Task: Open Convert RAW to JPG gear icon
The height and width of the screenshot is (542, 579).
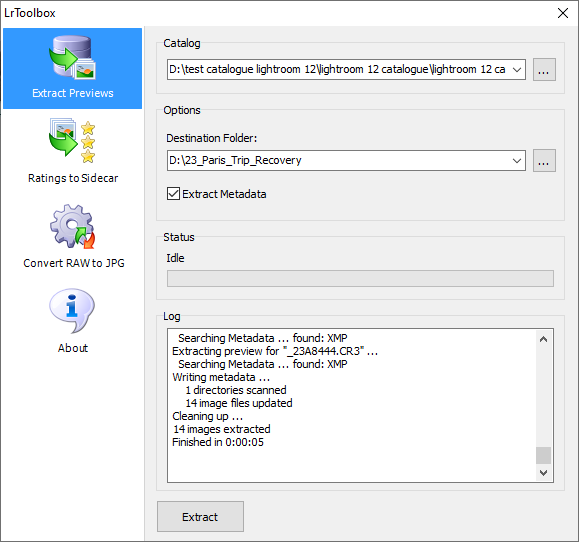Action: (72, 227)
